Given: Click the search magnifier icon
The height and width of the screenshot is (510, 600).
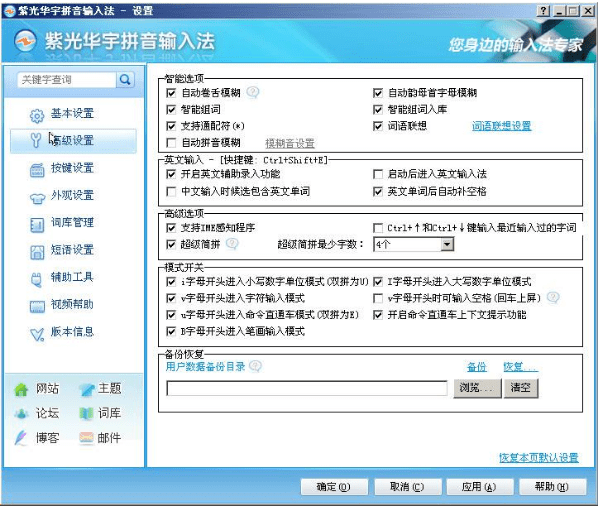Looking at the screenshot, I should coord(125,80).
